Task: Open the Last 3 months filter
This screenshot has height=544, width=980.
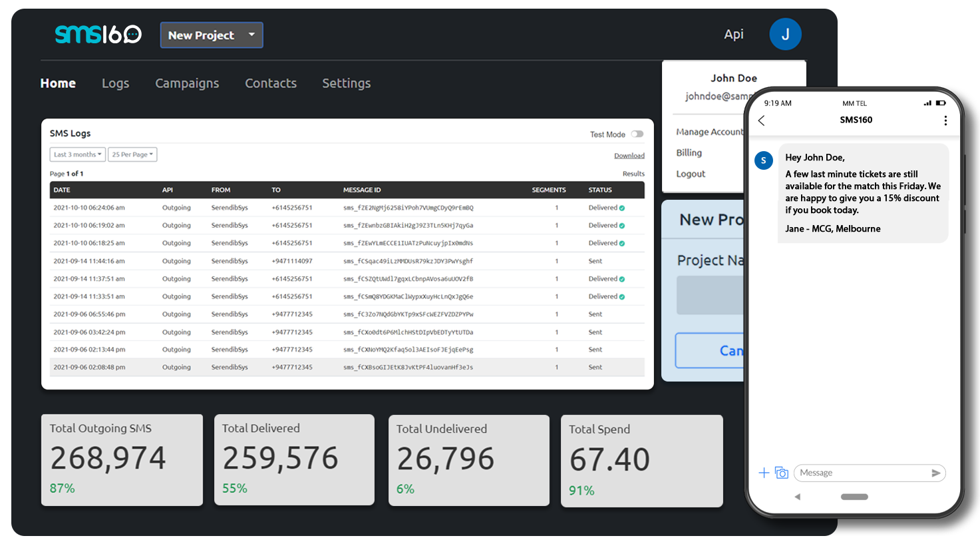Action: pyautogui.click(x=78, y=154)
